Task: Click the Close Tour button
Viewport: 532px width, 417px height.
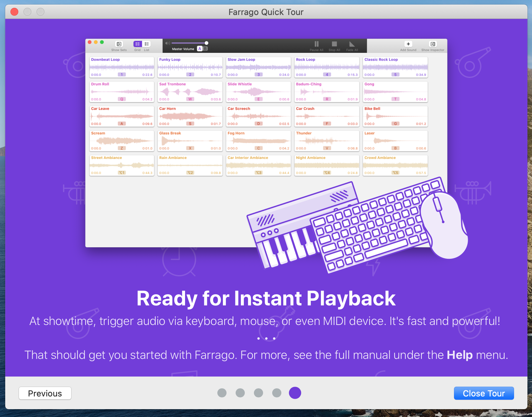Action: pos(484,393)
